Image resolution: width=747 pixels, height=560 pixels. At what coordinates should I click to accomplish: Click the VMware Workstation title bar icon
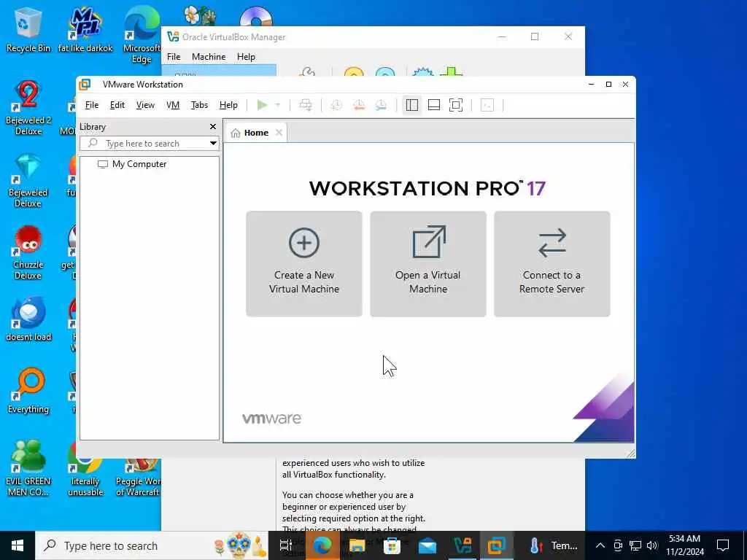(85, 85)
